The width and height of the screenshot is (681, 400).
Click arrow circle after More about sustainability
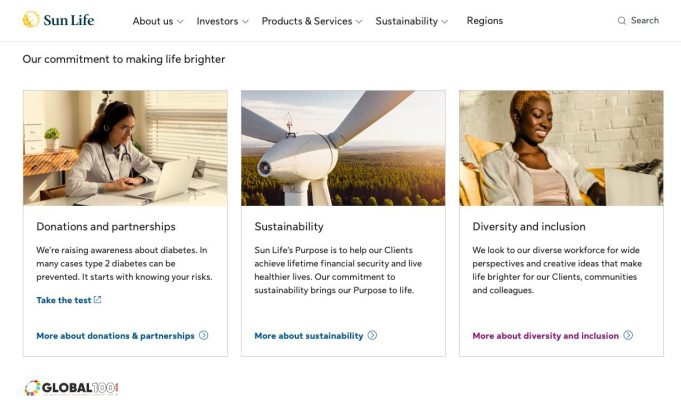(x=372, y=335)
